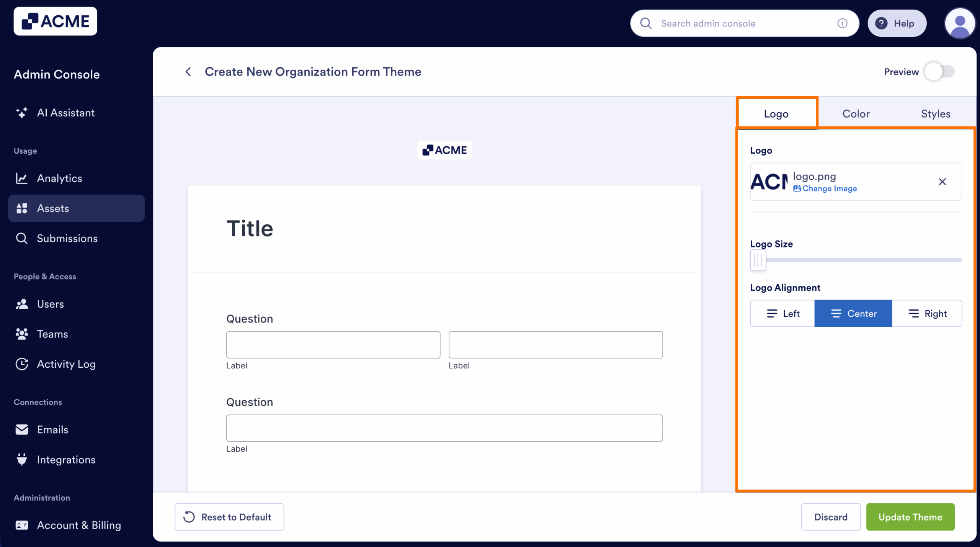980x547 pixels.
Task: Click the Activity Log clock icon
Action: (22, 364)
